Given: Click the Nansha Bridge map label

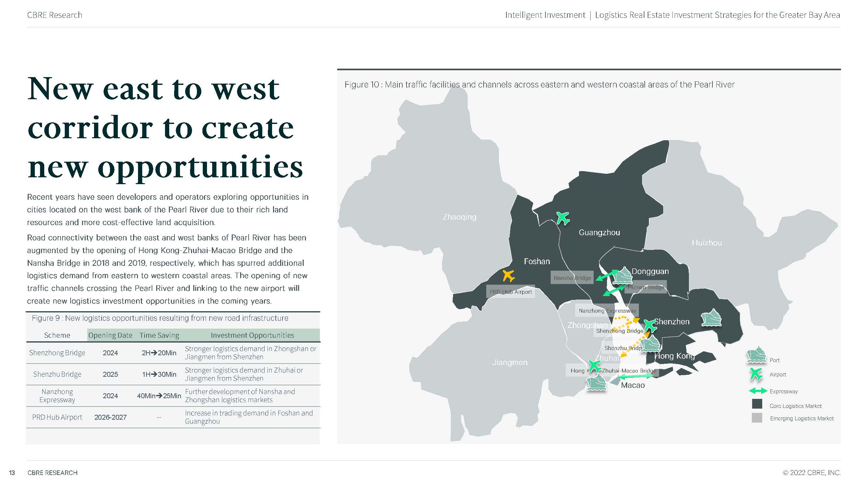Looking at the screenshot, I should tap(572, 278).
